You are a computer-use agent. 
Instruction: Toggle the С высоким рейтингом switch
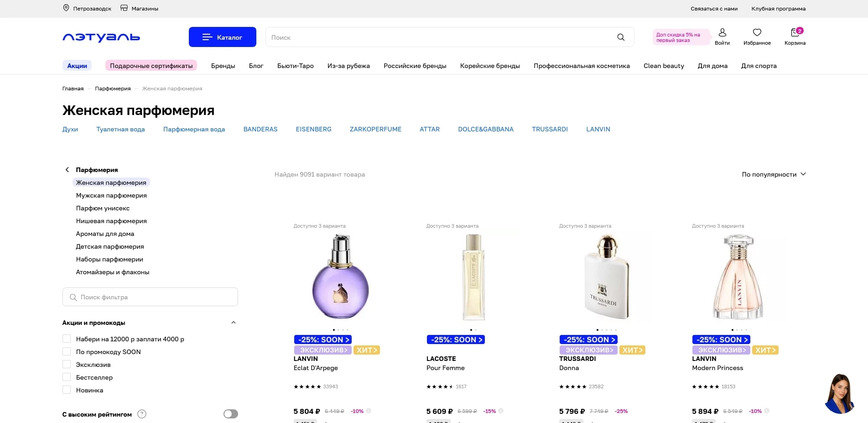tap(230, 414)
